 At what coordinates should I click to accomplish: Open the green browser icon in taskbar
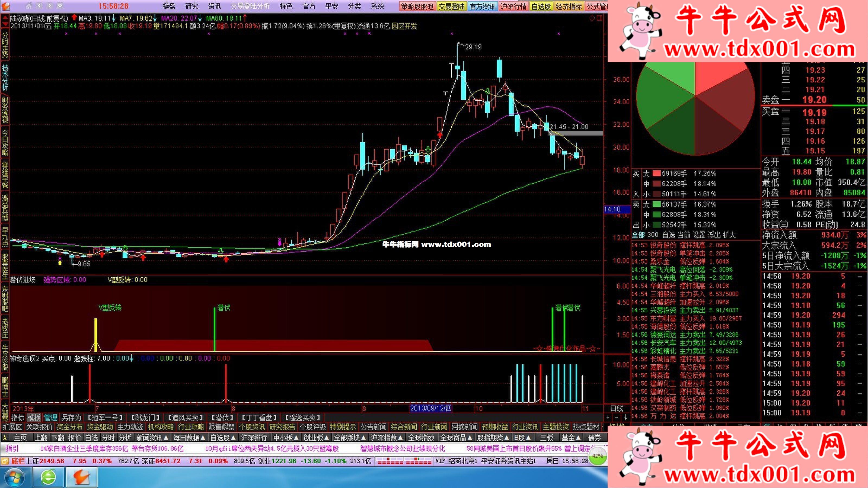49,477
